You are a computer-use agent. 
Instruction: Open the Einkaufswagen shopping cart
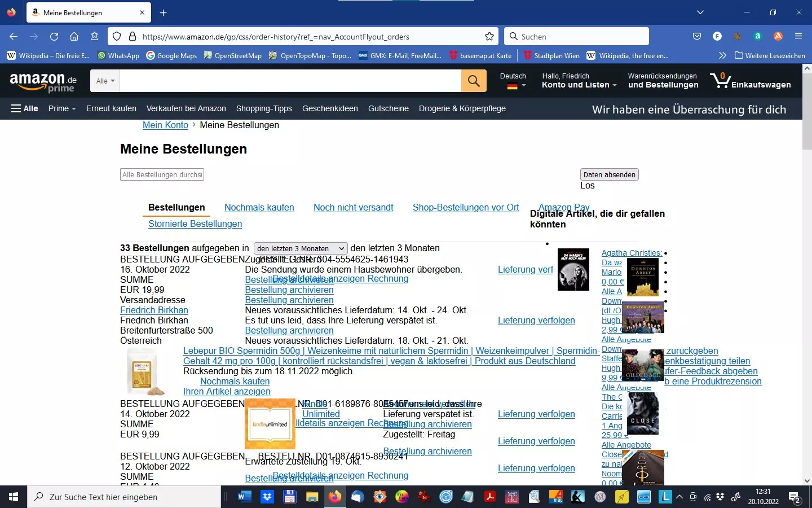tap(750, 81)
